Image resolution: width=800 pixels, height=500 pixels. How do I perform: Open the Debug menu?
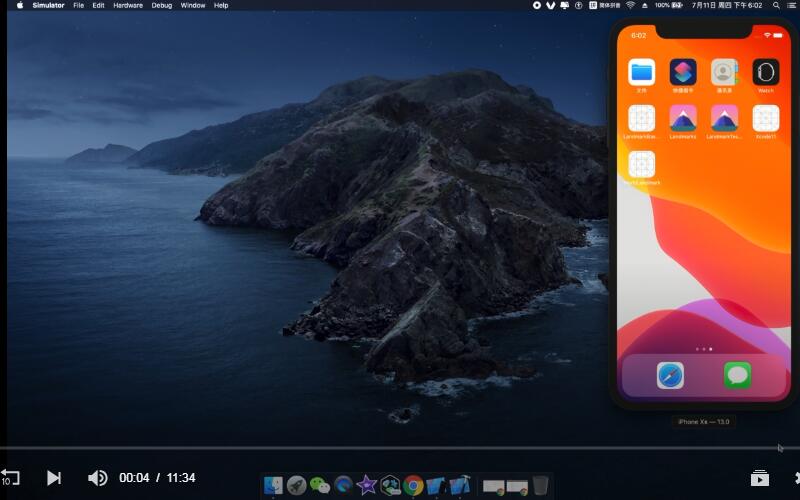pos(161,5)
